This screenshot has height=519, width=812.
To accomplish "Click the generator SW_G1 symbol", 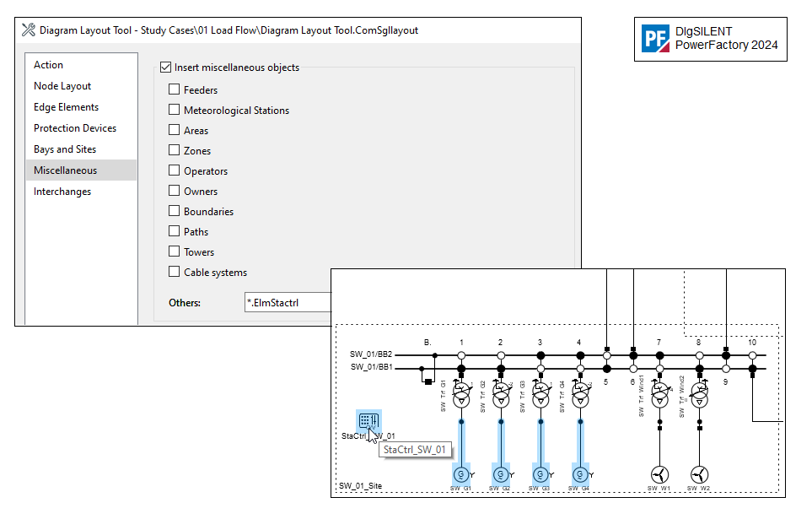I will [x=460, y=474].
